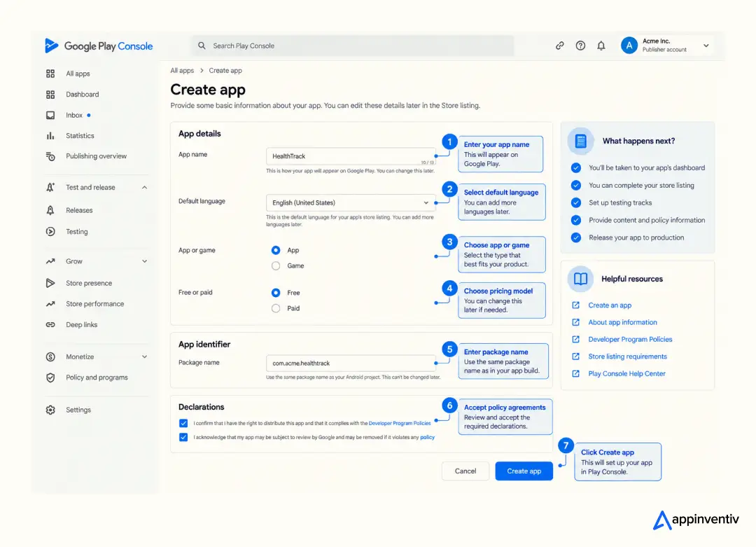Open All apps in sidebar

(78, 74)
